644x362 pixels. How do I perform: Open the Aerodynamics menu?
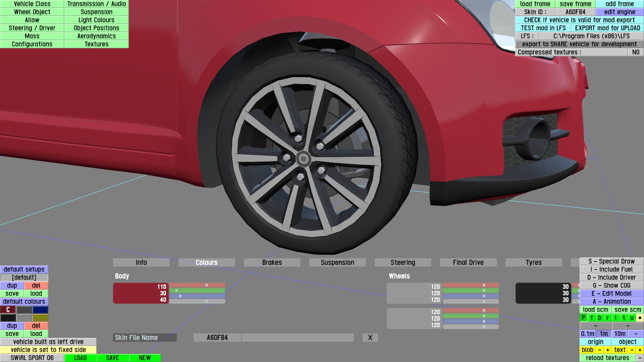(96, 36)
